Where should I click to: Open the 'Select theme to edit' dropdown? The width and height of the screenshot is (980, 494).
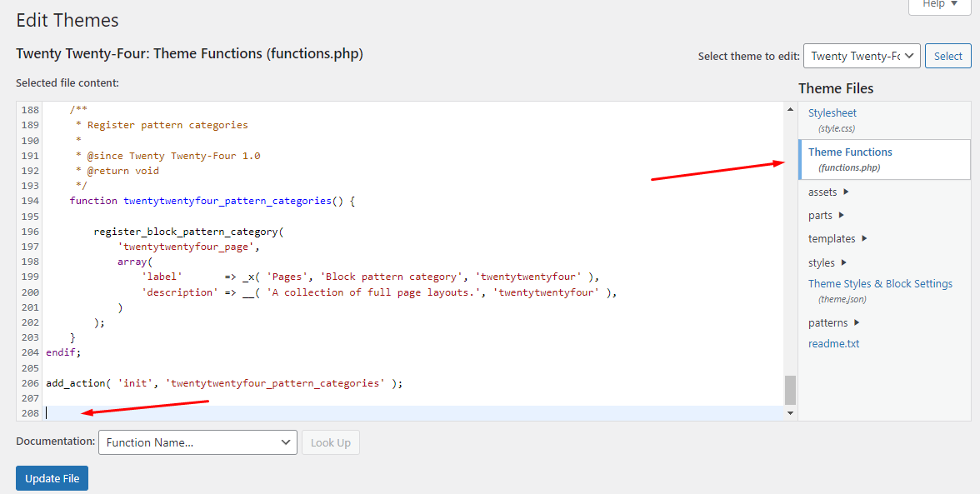coord(862,56)
